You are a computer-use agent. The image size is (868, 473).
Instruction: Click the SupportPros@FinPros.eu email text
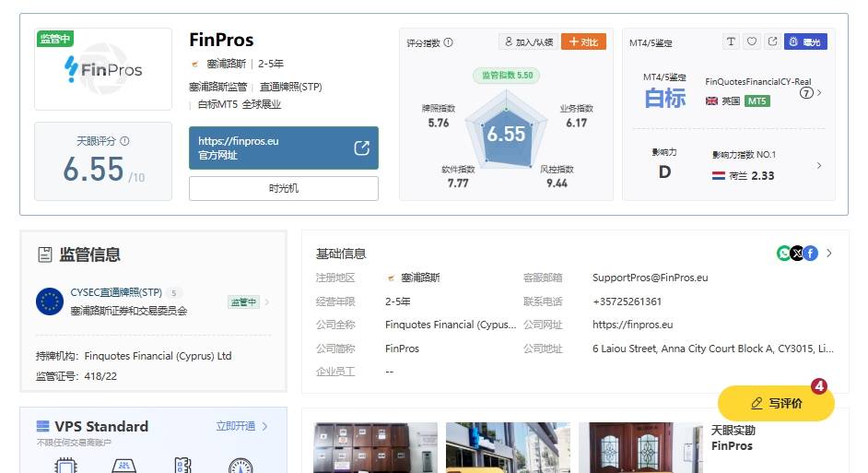point(650,278)
